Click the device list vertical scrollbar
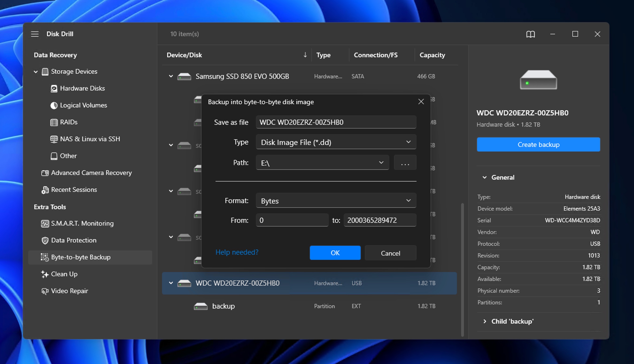This screenshot has width=634, height=364. 462,270
